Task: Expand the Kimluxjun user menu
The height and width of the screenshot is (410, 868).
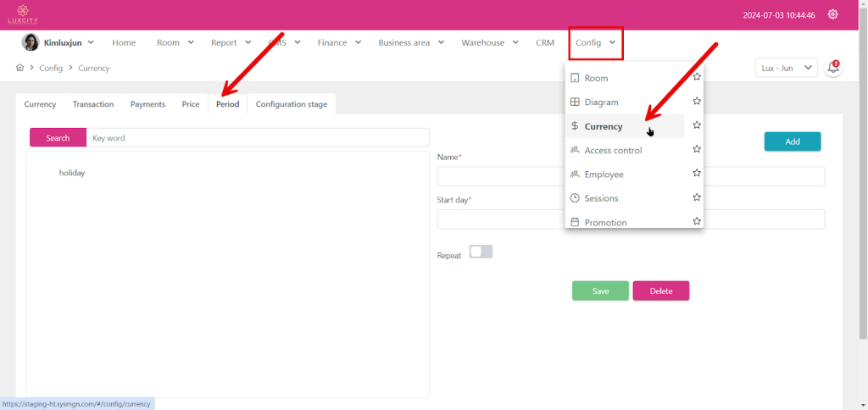Action: point(58,42)
